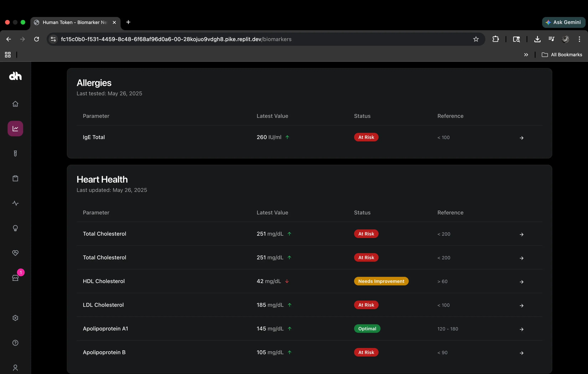Expand the HDL Cholesterol row arrow
The image size is (588, 374).
(x=522, y=282)
